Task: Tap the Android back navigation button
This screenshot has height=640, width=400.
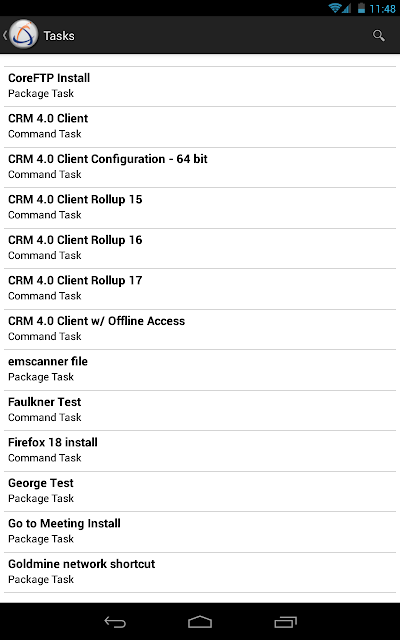Action: [x=115, y=622]
